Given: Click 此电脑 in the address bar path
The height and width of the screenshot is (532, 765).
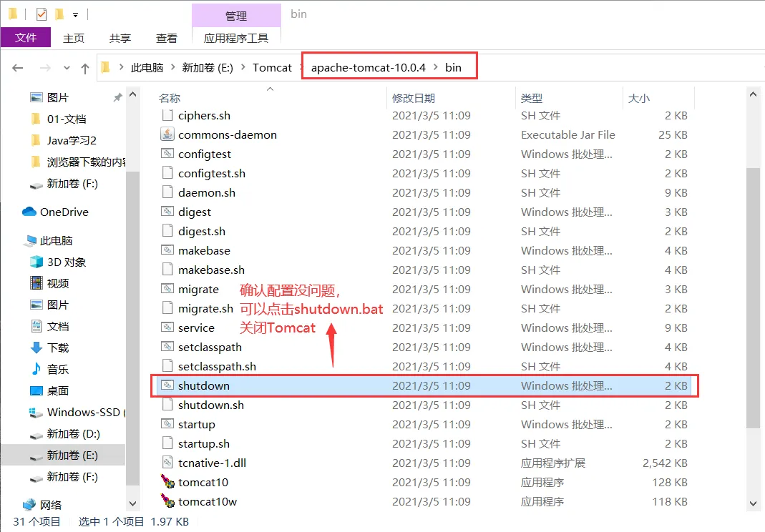Looking at the screenshot, I should click(147, 68).
